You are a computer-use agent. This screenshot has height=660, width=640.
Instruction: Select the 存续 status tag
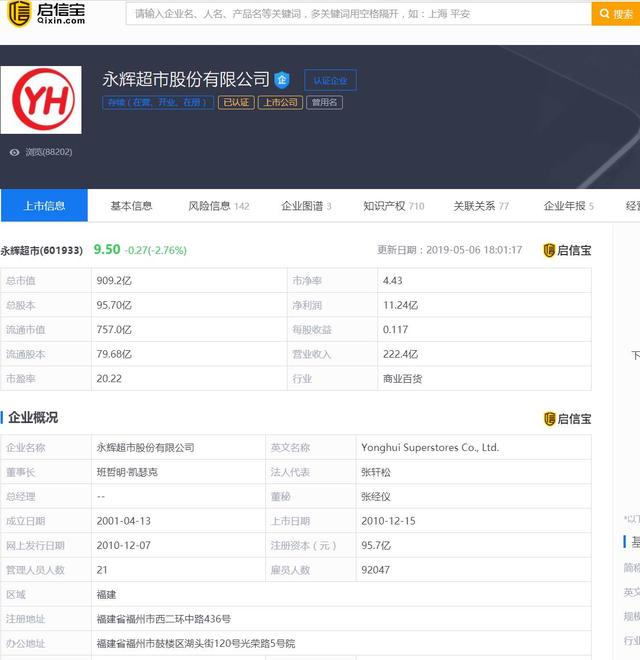[157, 102]
